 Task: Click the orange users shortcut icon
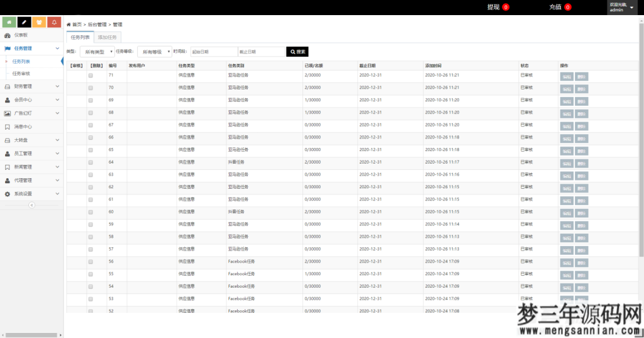click(x=39, y=23)
